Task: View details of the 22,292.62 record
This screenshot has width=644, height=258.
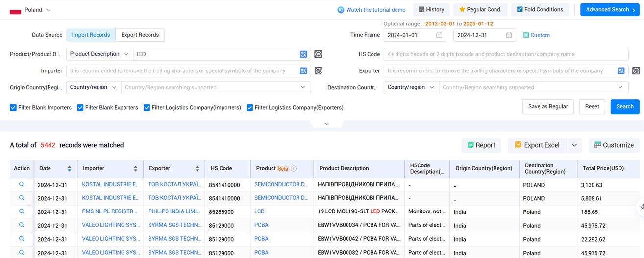Action: (x=22, y=239)
